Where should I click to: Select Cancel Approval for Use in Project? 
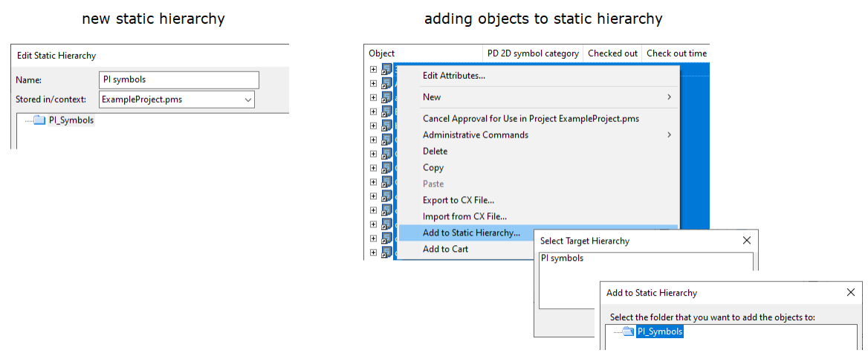pos(531,118)
